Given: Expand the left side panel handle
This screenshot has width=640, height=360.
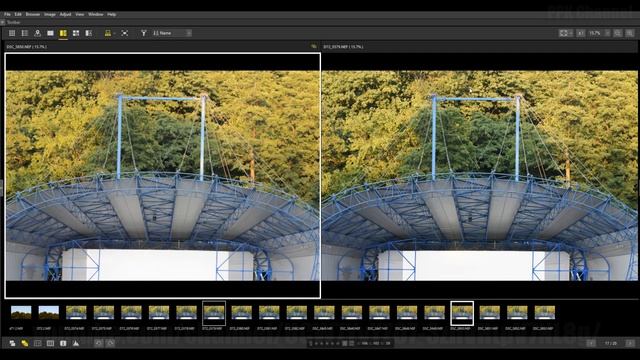Looking at the screenshot, I should pyautogui.click(x=1, y=188).
